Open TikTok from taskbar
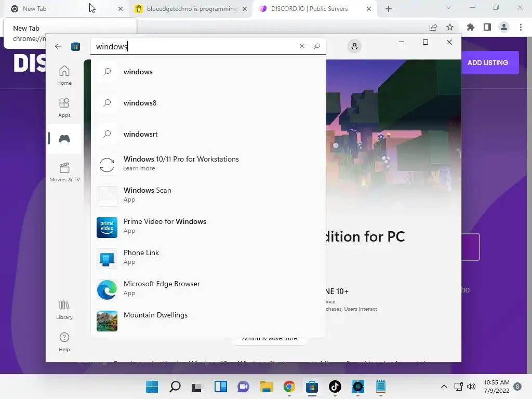This screenshot has height=399, width=532. (335, 387)
